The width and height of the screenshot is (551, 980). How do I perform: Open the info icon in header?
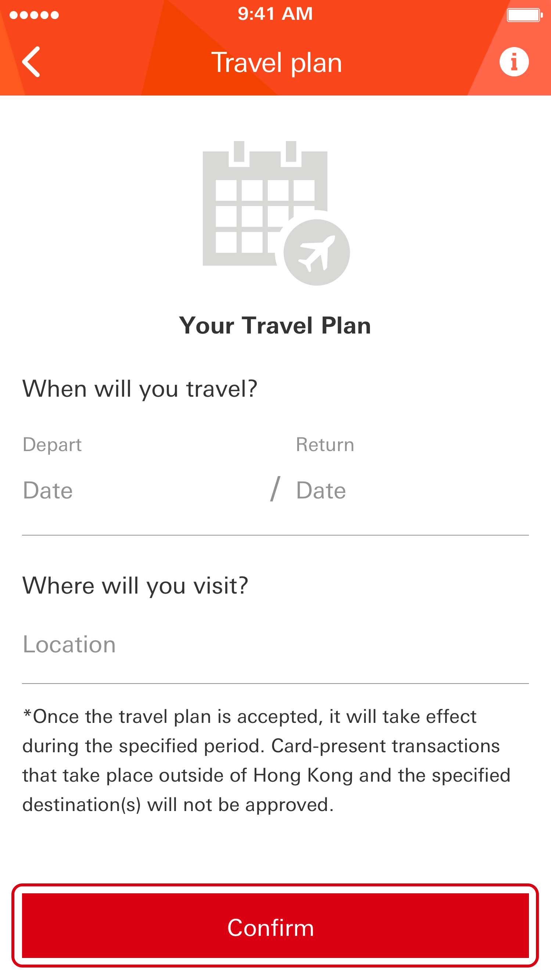tap(514, 62)
